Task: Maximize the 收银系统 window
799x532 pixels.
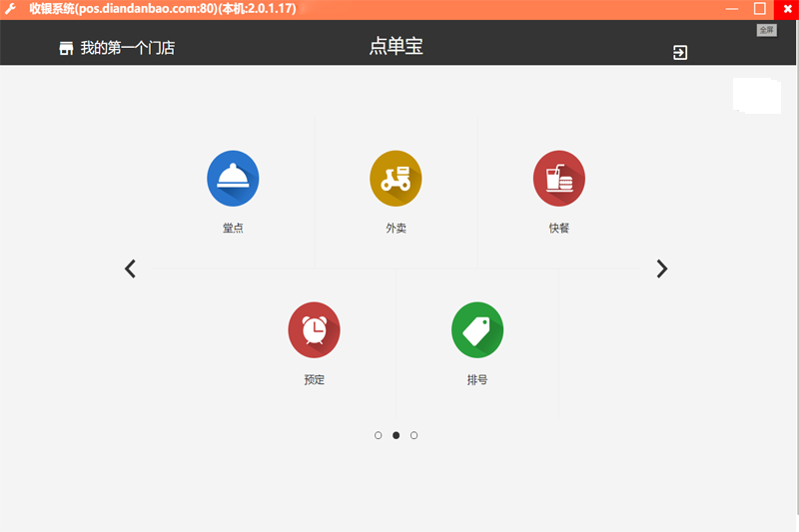Action: coord(760,9)
